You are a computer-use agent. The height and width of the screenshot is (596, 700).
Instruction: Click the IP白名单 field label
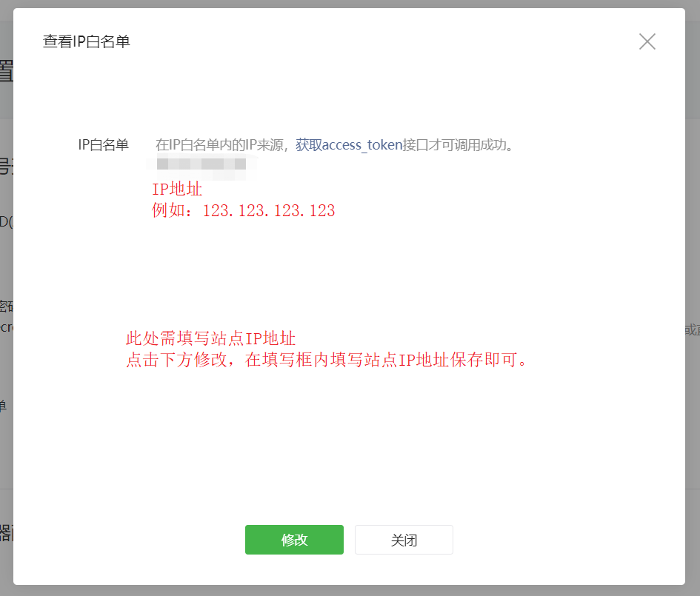pos(104,144)
